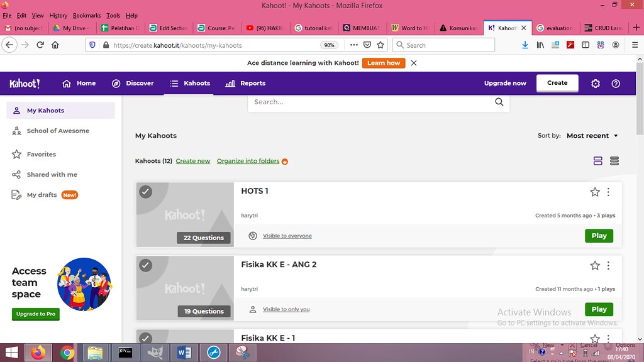
Task: Favorite the Fisika KK E - ANG 2 kahoot
Action: (595, 266)
